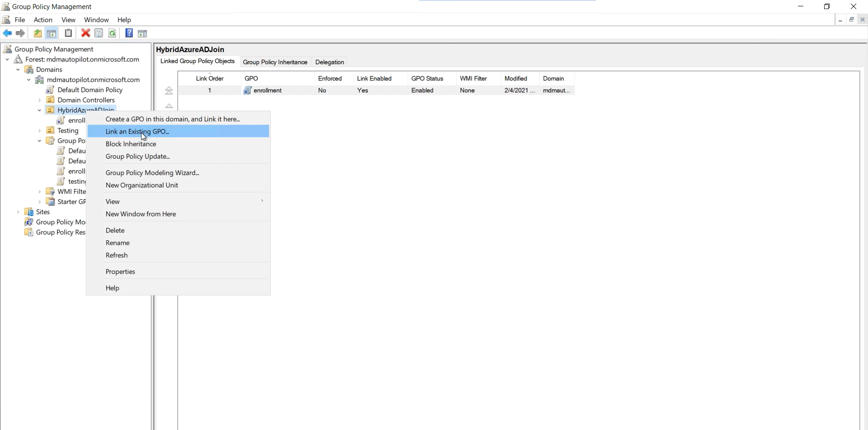Sort by the Enforced column header
Viewport: 868px width, 430px height.
(334, 78)
